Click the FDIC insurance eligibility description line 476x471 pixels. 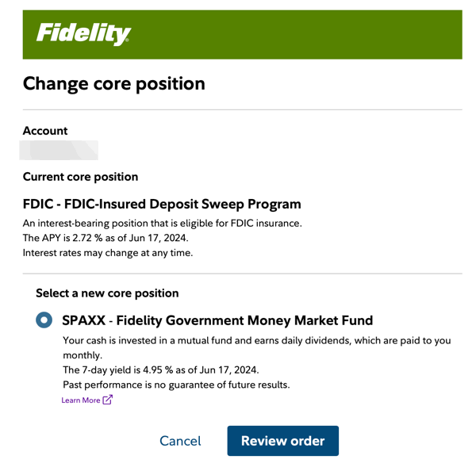(162, 223)
